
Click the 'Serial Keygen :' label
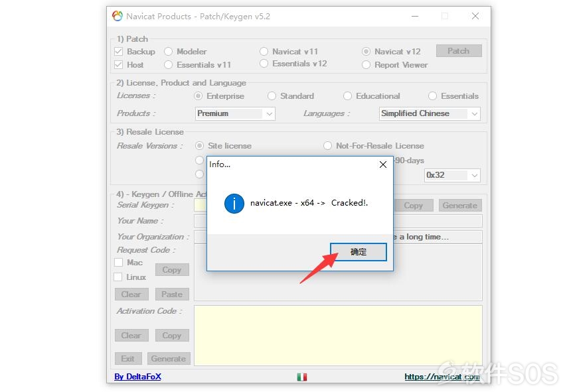(x=145, y=205)
